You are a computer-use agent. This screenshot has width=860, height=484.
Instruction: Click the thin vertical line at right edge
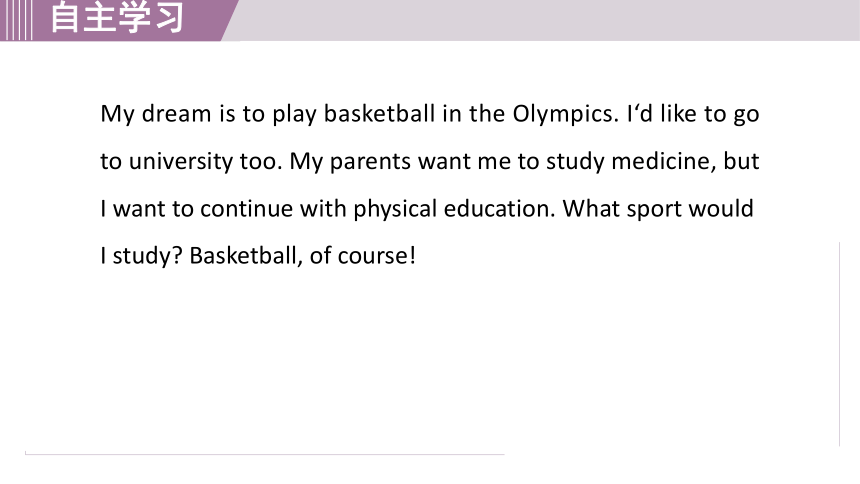(839, 344)
